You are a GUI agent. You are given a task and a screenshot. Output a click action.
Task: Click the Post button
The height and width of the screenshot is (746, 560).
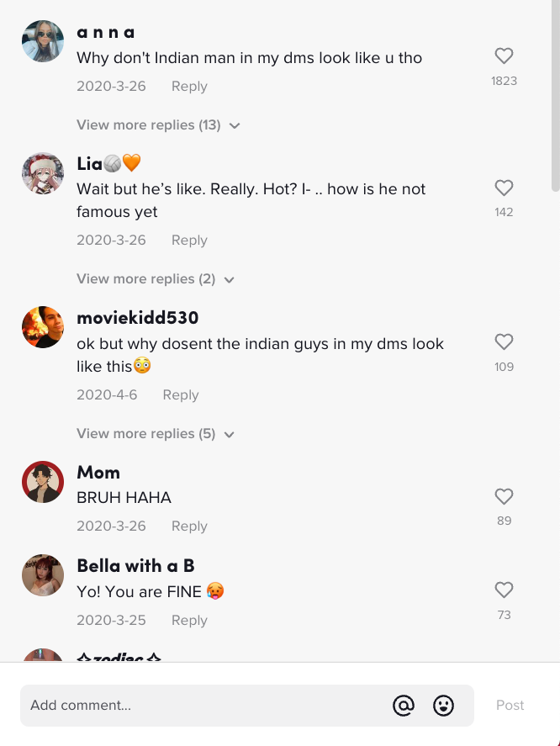click(510, 705)
